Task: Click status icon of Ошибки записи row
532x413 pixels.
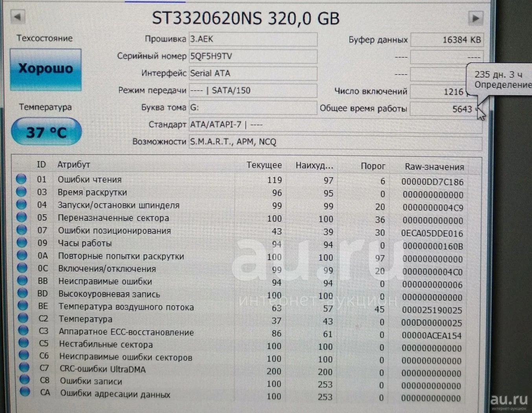Action: click(x=24, y=380)
